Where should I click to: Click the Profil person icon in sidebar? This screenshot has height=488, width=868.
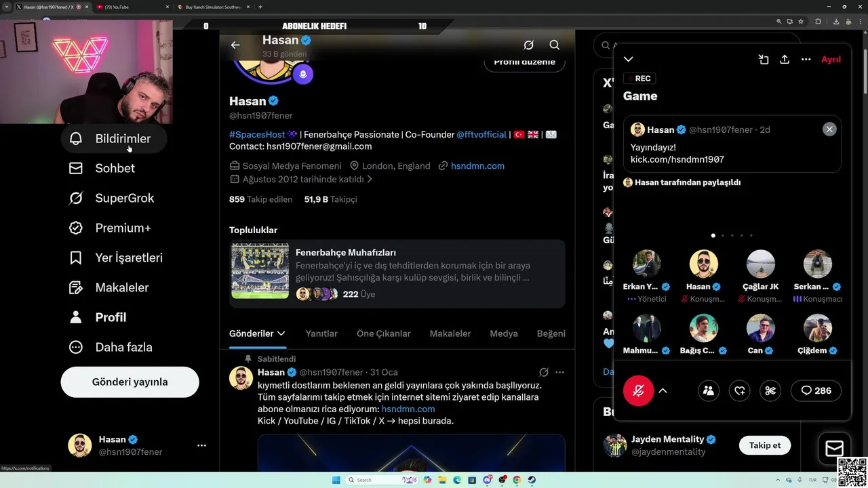76,317
